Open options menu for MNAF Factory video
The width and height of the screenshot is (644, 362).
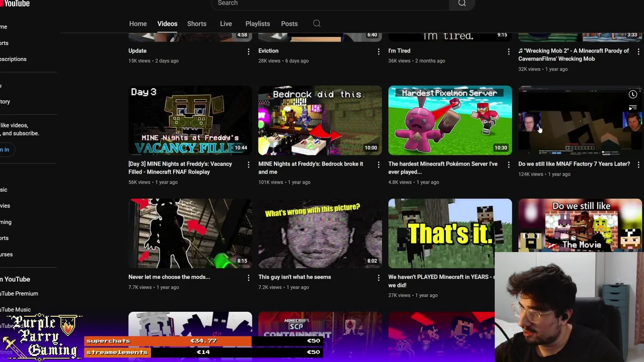[638, 164]
